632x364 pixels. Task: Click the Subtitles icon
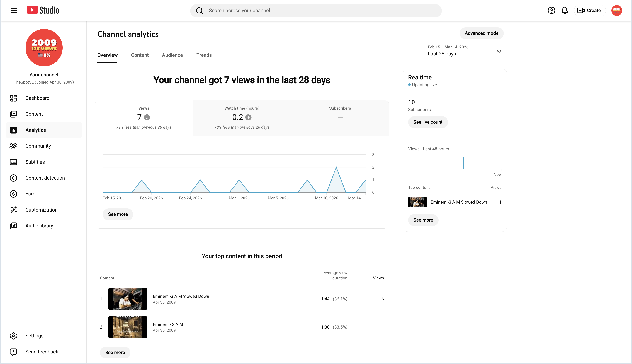pos(13,162)
